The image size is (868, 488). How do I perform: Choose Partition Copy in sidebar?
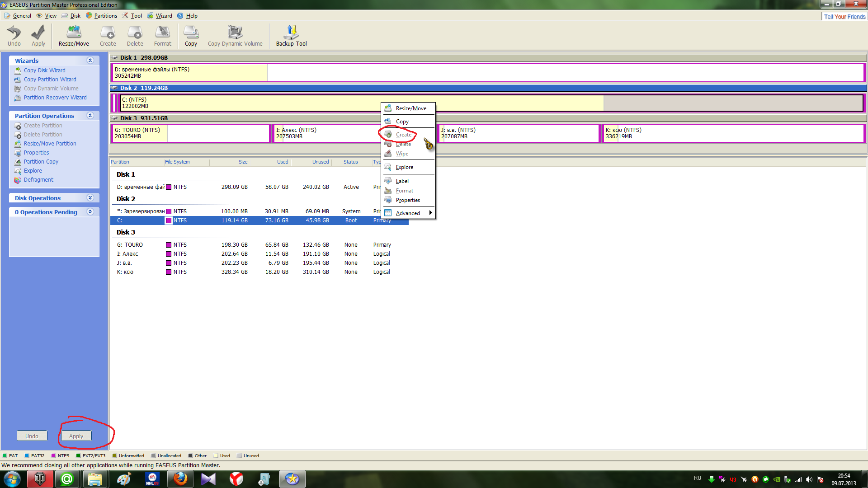[x=41, y=162]
